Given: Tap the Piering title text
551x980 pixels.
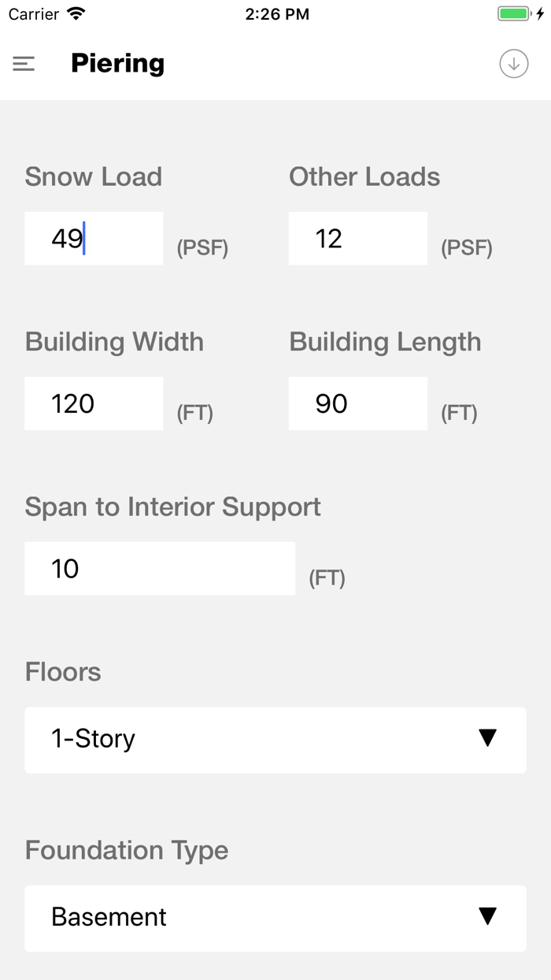Looking at the screenshot, I should click(117, 63).
